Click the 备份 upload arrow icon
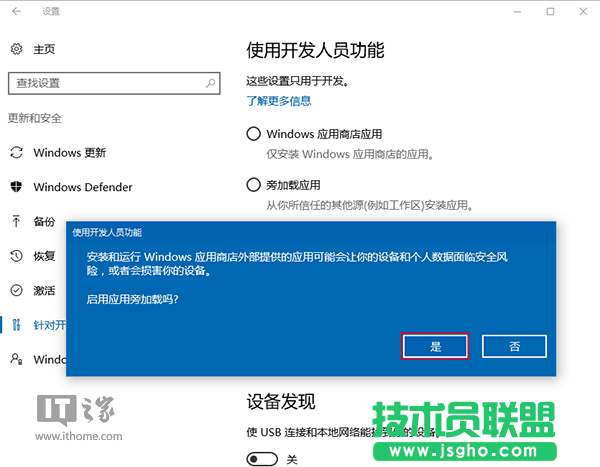 coord(16,221)
